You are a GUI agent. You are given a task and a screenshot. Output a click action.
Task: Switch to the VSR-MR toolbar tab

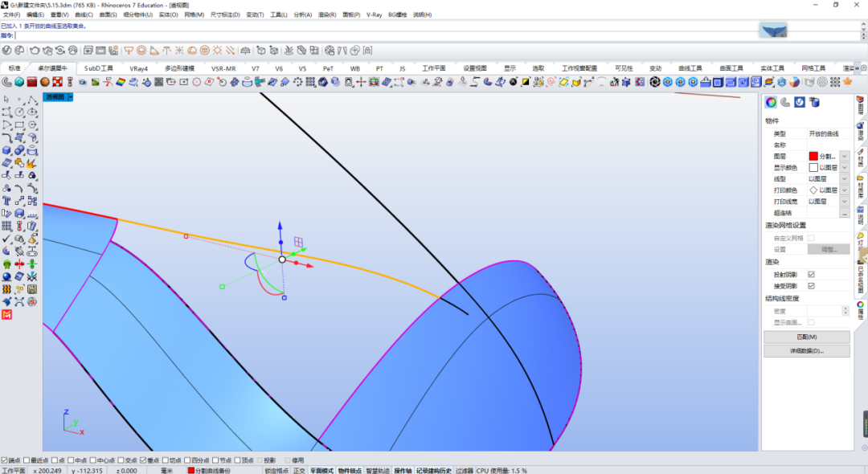[x=223, y=68]
